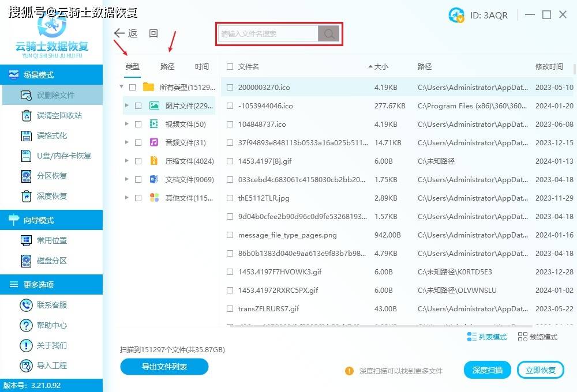The height and width of the screenshot is (392, 577).
Task: Click the 音频文件 music note icon
Action: [154, 142]
